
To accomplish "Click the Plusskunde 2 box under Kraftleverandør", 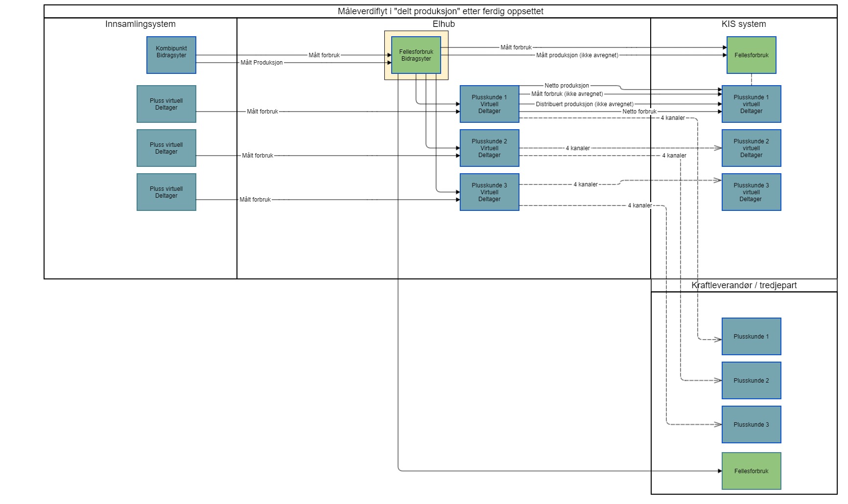I will 751,380.
